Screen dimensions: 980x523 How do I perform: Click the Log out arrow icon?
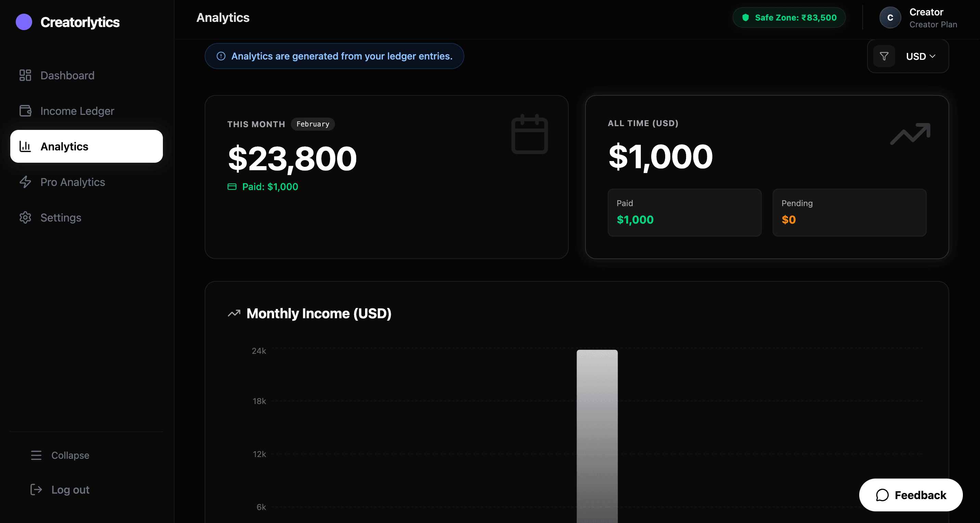[36, 490]
